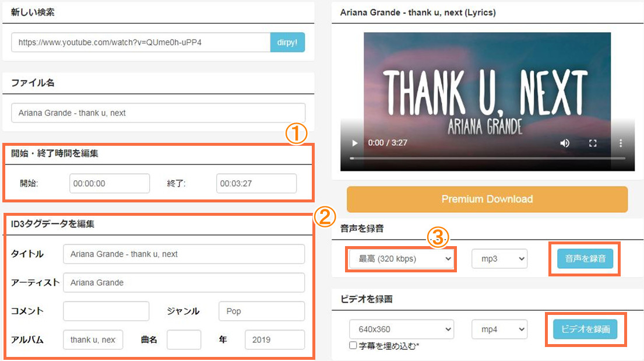Play the video preview
644x361 pixels.
pos(355,143)
